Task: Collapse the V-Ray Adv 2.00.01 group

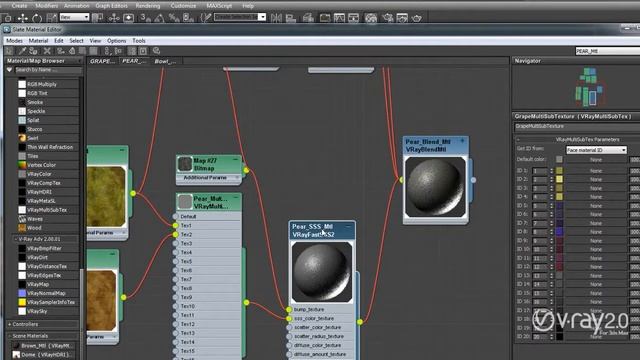Action: (x=16, y=239)
